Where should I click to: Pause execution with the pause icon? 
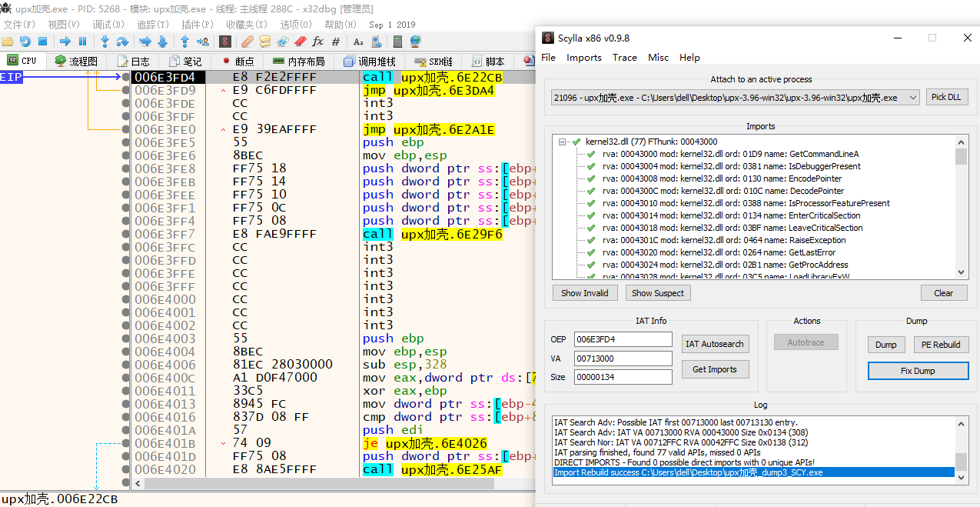coord(83,42)
